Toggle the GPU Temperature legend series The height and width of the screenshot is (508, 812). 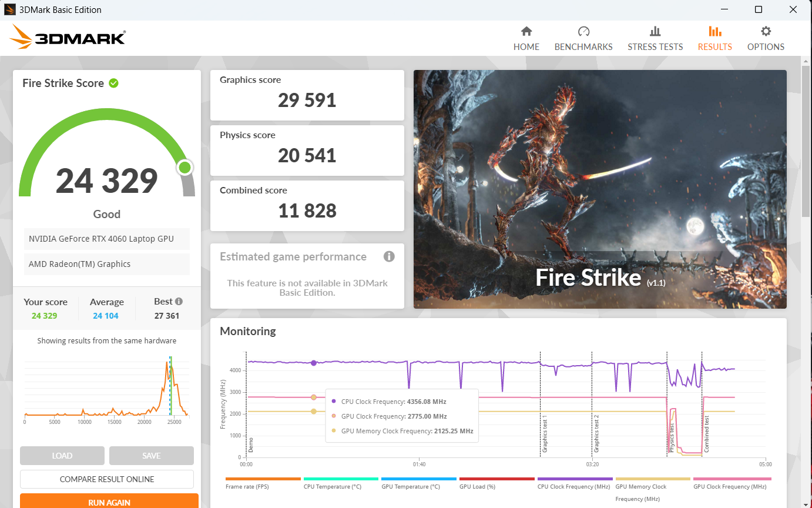point(419,483)
